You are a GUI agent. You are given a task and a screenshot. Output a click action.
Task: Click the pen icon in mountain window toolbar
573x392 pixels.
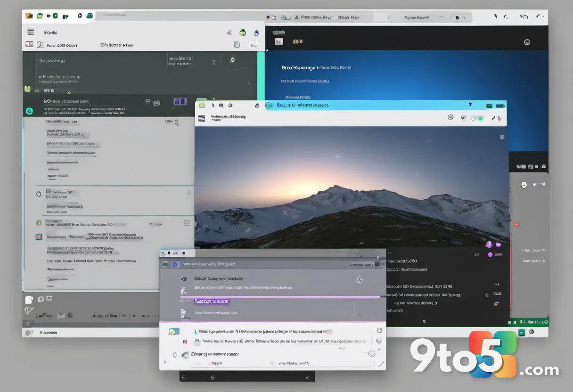coord(493,118)
